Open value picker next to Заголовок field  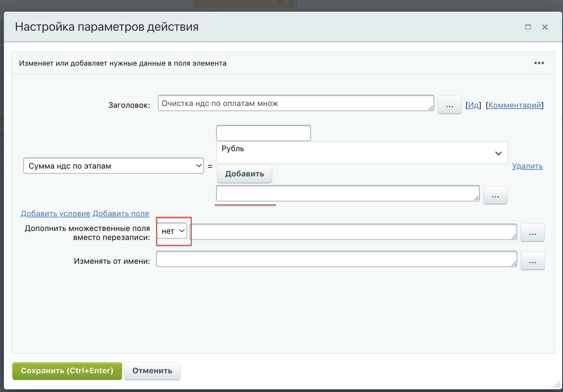coord(449,105)
